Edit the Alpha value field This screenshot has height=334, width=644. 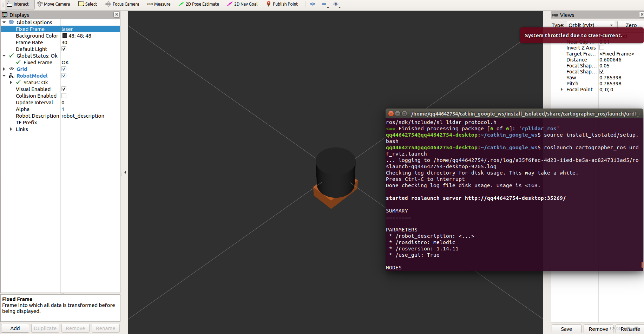point(90,109)
